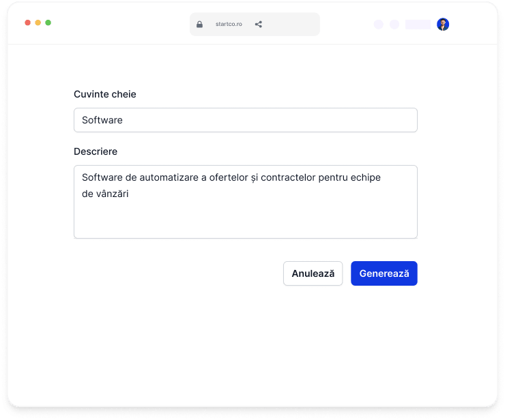The image size is (505, 420).
Task: Click the yellow minimize window dot
Action: pyautogui.click(x=38, y=22)
